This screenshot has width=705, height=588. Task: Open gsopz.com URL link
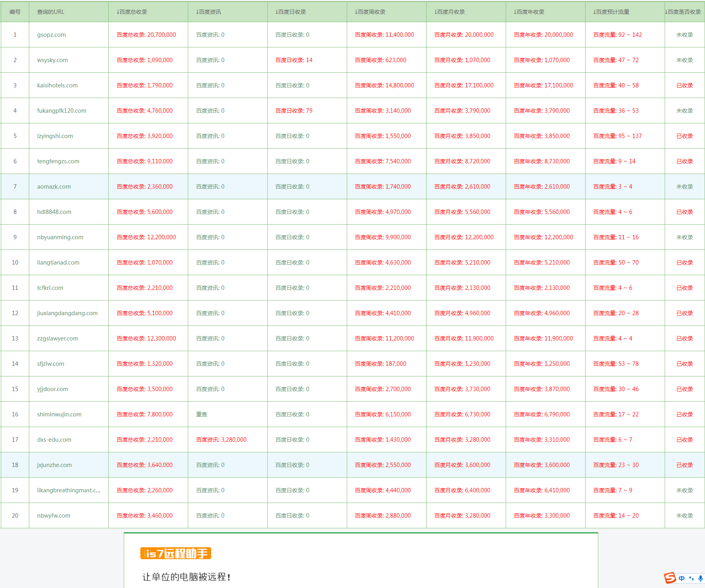(x=51, y=35)
